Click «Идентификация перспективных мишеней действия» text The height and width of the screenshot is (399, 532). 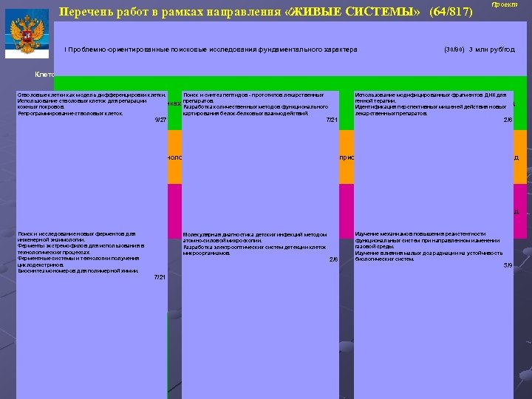pos(431,107)
